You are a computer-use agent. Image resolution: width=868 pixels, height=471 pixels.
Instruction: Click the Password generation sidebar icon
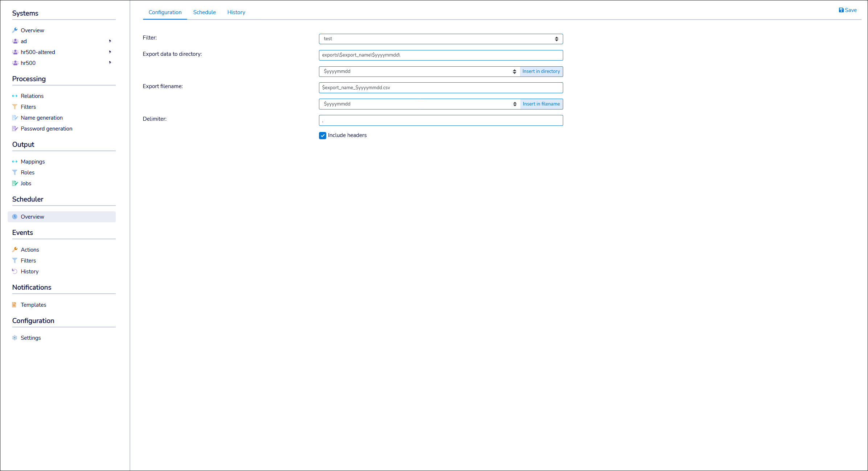[15, 129]
